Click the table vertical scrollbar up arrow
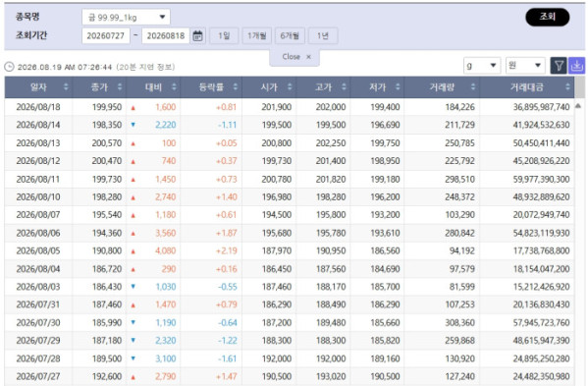This screenshot has width=588, height=386. [578, 106]
